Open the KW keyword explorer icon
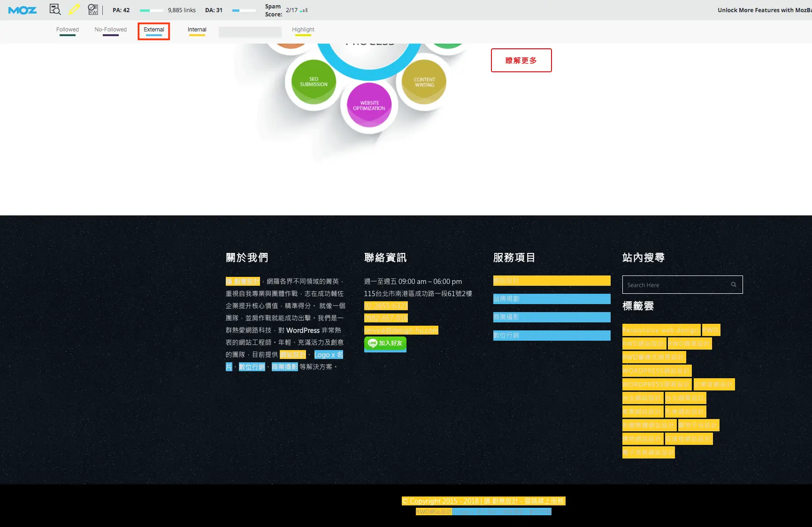Image resolution: width=812 pixels, height=527 pixels. pos(93,9)
